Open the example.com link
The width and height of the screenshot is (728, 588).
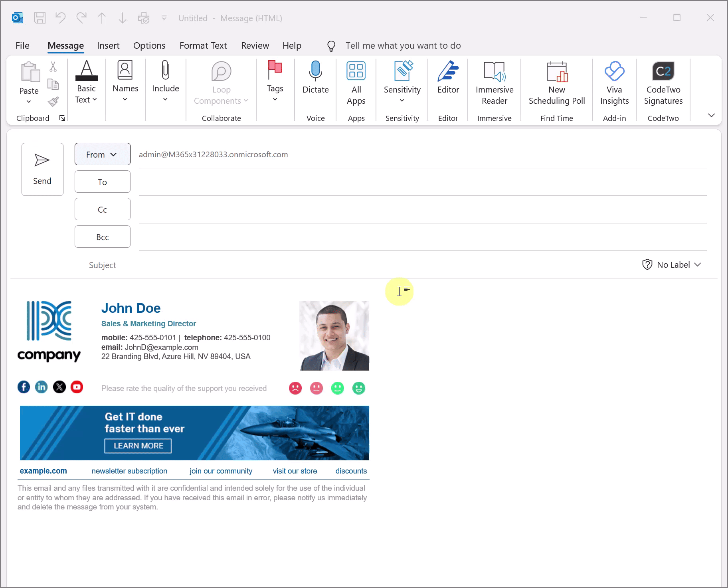[43, 471]
